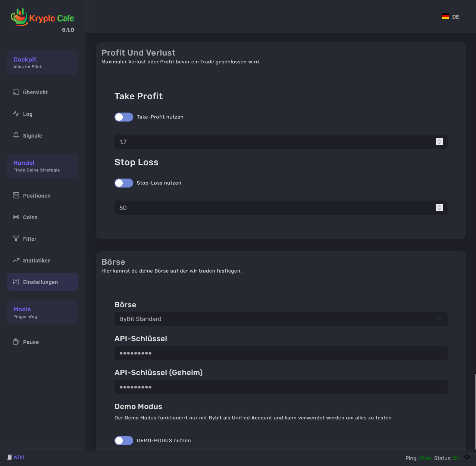Select Einstellungen in the sidebar

coord(40,282)
